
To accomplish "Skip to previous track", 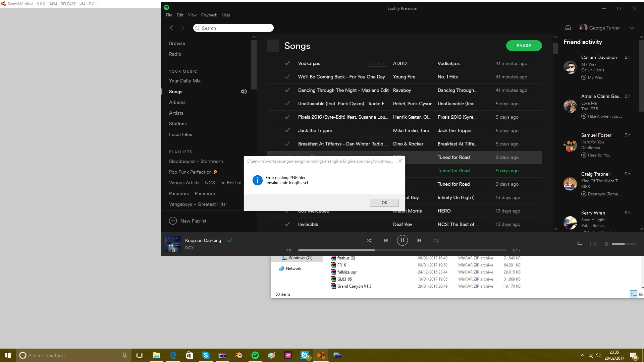I will pyautogui.click(x=386, y=240).
